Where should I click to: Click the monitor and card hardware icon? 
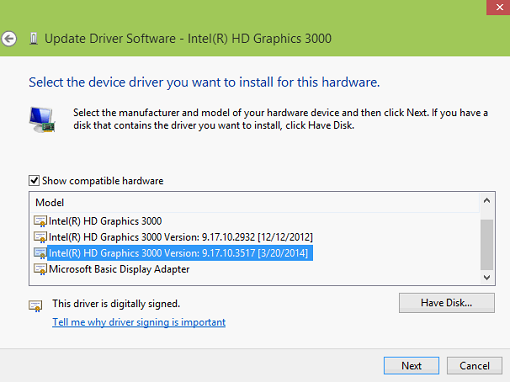(42, 120)
